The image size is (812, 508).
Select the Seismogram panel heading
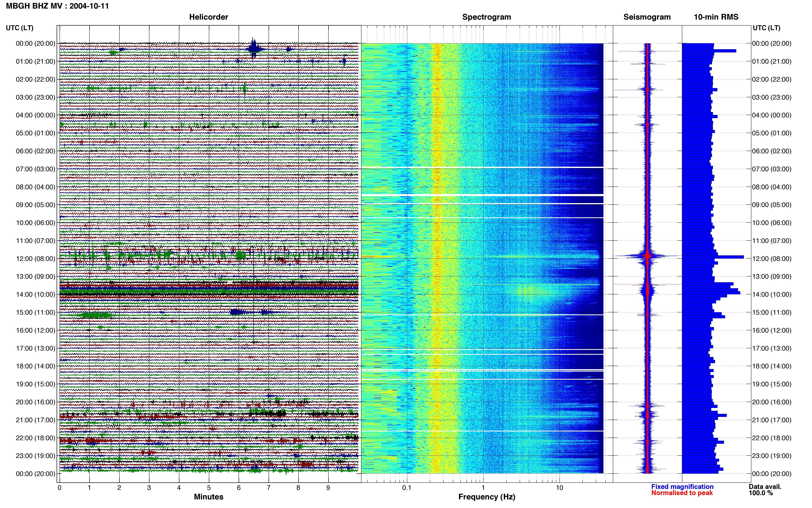[x=647, y=17]
